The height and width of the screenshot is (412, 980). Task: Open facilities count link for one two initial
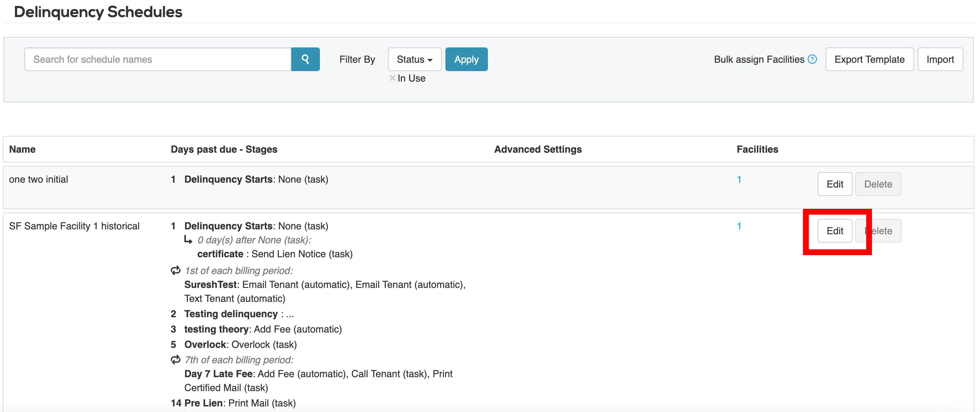739,179
